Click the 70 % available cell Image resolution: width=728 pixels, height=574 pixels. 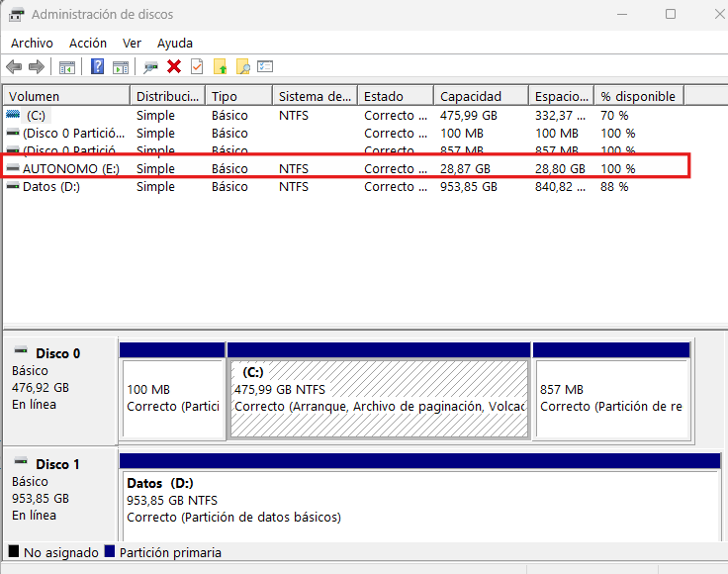click(x=614, y=115)
